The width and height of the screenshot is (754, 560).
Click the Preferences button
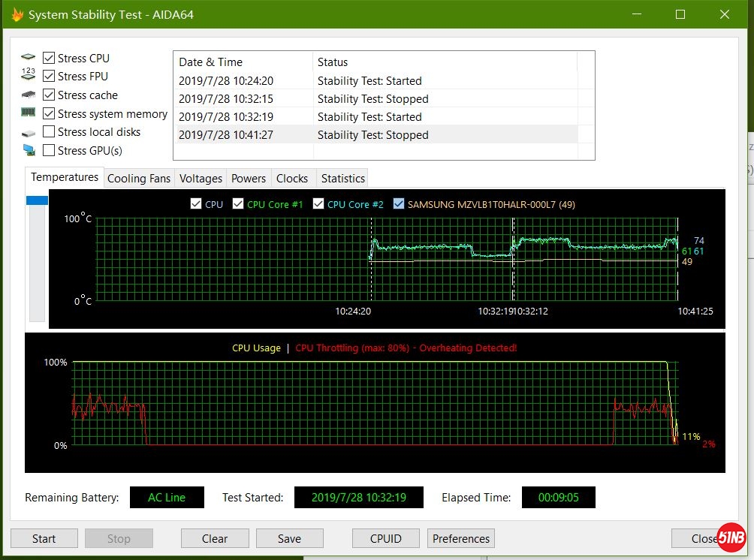(x=461, y=538)
